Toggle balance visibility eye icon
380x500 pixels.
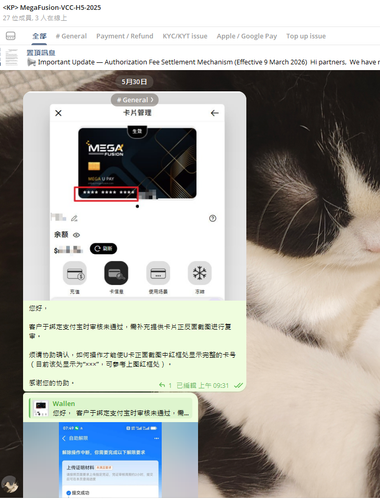click(x=76, y=235)
